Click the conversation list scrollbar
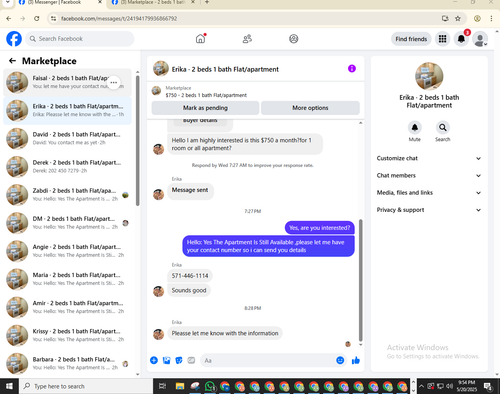 [138, 141]
